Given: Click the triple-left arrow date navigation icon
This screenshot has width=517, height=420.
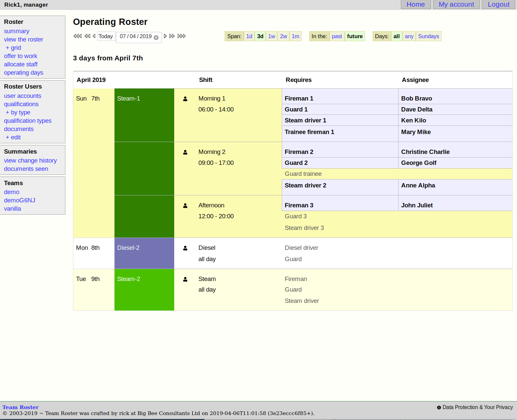Looking at the screenshot, I should click(x=77, y=36).
